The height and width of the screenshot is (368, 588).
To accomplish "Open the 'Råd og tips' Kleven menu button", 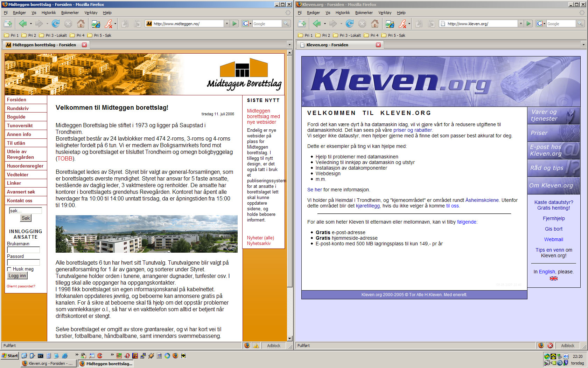I will (553, 168).
